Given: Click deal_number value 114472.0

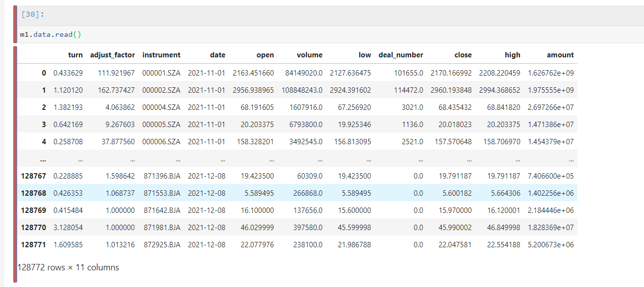Looking at the screenshot, I should click(409, 90).
